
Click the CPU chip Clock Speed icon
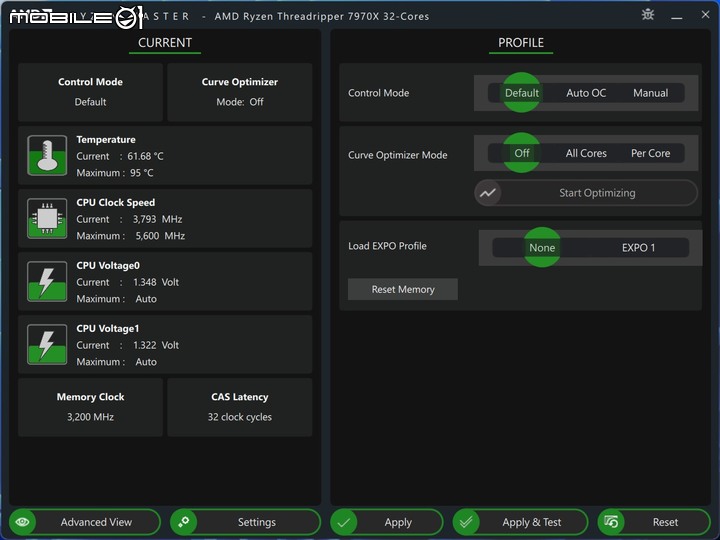47,218
